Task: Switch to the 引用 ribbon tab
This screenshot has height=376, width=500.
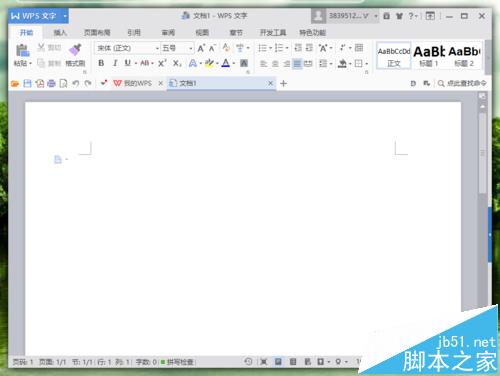Action: tap(134, 32)
